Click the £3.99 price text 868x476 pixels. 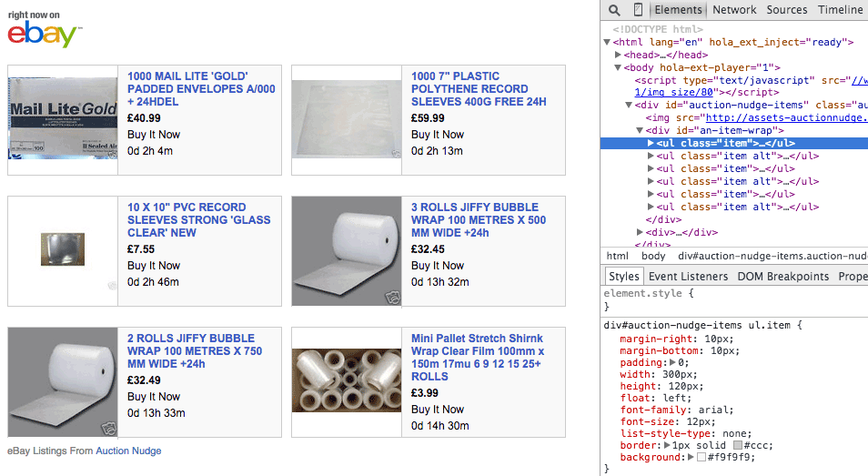(x=425, y=393)
